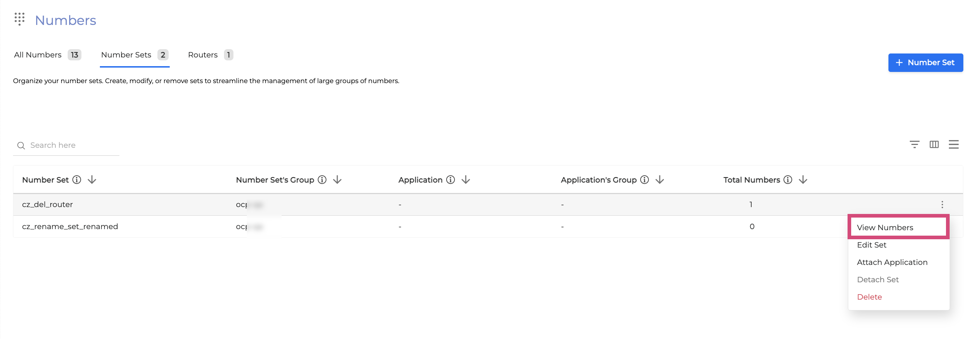Sort by Number Set column arrow
The image size is (980, 339).
click(x=92, y=180)
